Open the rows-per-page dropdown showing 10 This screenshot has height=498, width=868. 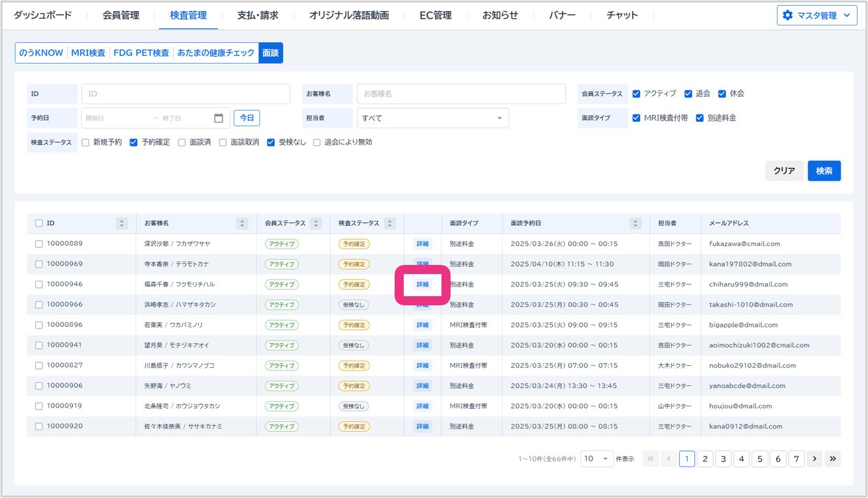pos(597,459)
